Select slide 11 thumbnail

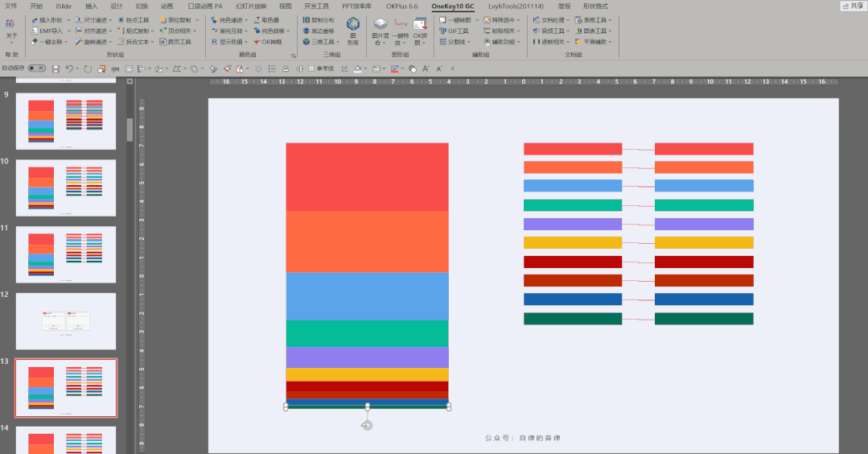pos(66,254)
